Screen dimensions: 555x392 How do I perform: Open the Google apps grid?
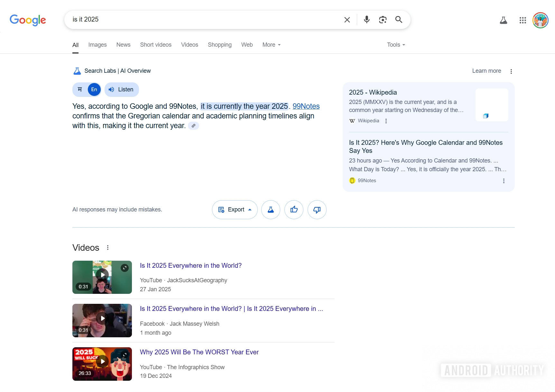click(x=523, y=20)
